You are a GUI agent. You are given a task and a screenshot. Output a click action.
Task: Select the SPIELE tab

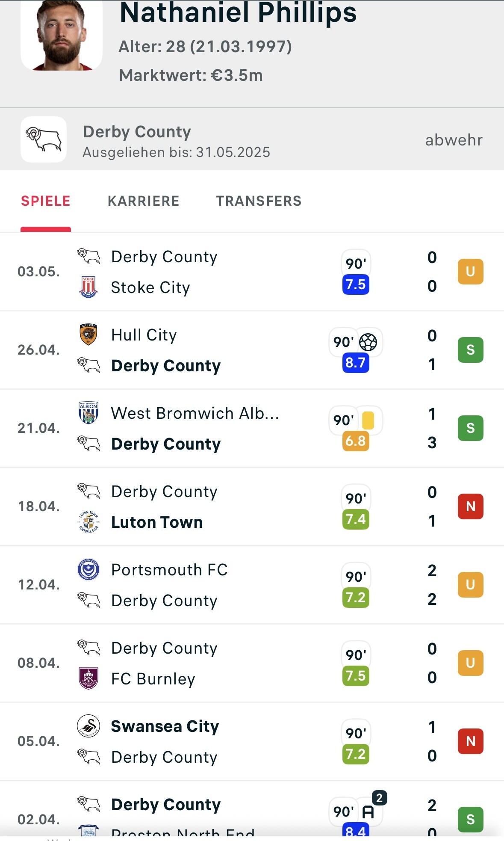pos(46,201)
